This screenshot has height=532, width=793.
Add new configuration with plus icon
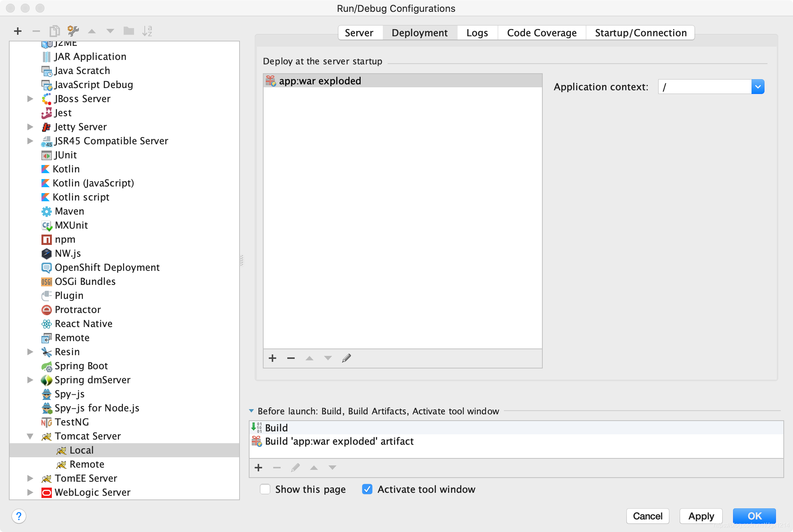point(18,31)
